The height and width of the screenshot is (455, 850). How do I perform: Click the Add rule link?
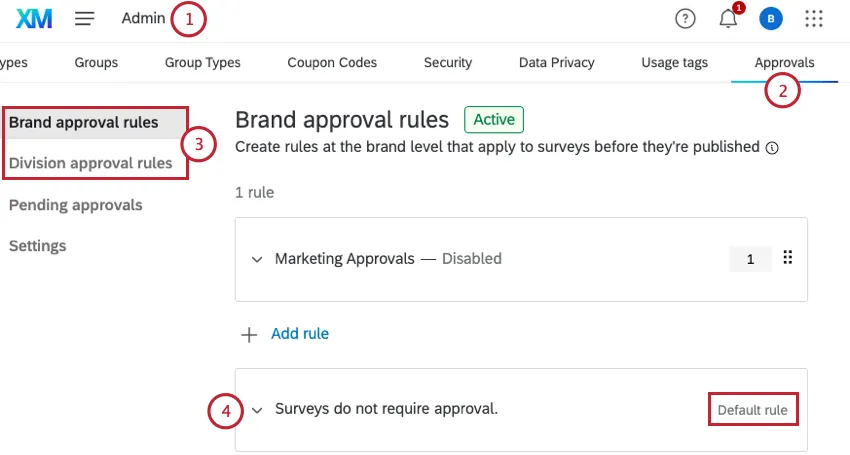[x=300, y=334]
